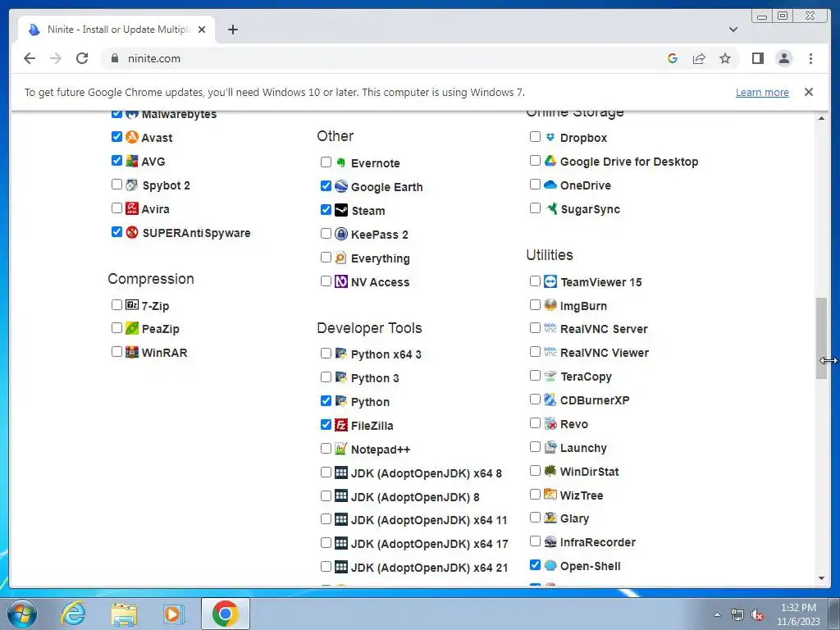Click the 7-Zip icon
Image resolution: width=840 pixels, height=630 pixels.
pyautogui.click(x=132, y=305)
